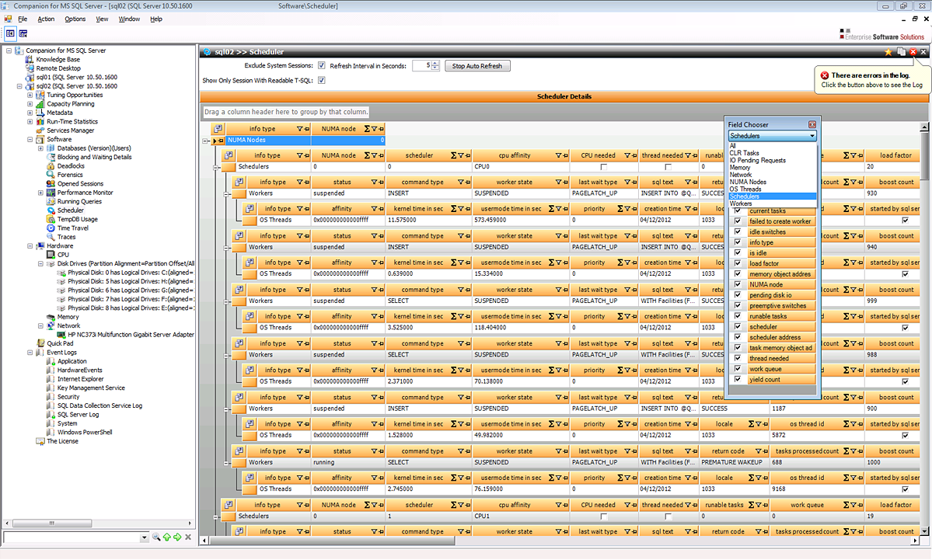Click the Running Queries icon
The image size is (932, 560).
coord(51,202)
